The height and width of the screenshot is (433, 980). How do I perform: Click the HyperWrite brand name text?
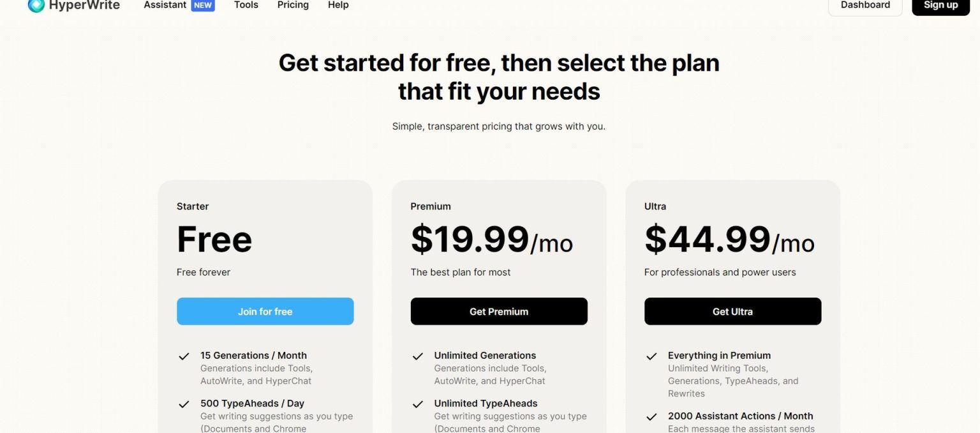click(x=84, y=5)
